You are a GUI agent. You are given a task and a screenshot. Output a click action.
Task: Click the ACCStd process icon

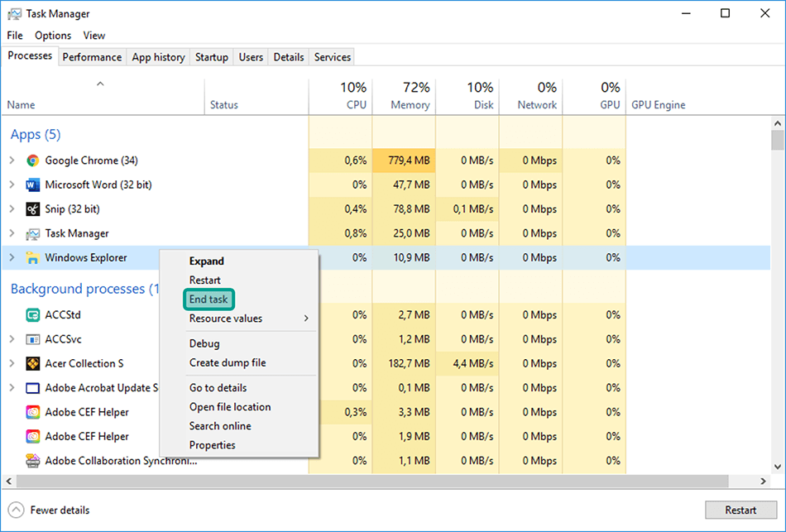[32, 315]
